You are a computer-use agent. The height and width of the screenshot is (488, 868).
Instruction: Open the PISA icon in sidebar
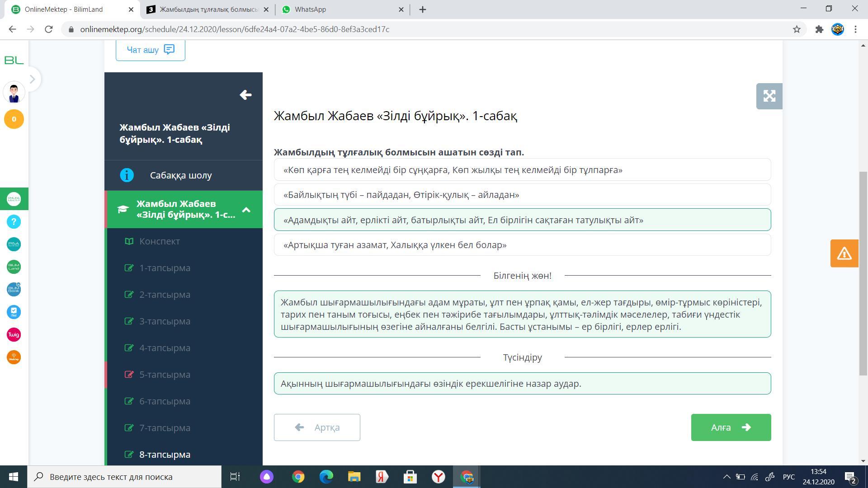pyautogui.click(x=14, y=244)
